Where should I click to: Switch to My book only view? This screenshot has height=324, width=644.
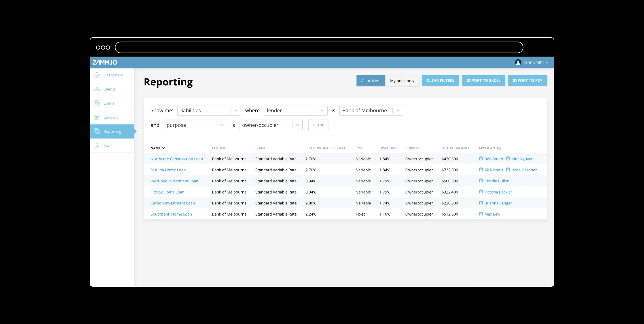pyautogui.click(x=402, y=80)
